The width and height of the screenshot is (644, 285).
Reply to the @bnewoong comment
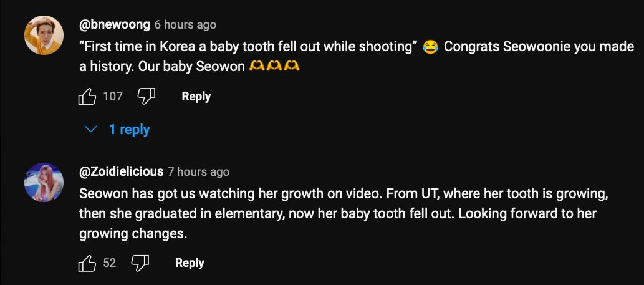tap(196, 97)
